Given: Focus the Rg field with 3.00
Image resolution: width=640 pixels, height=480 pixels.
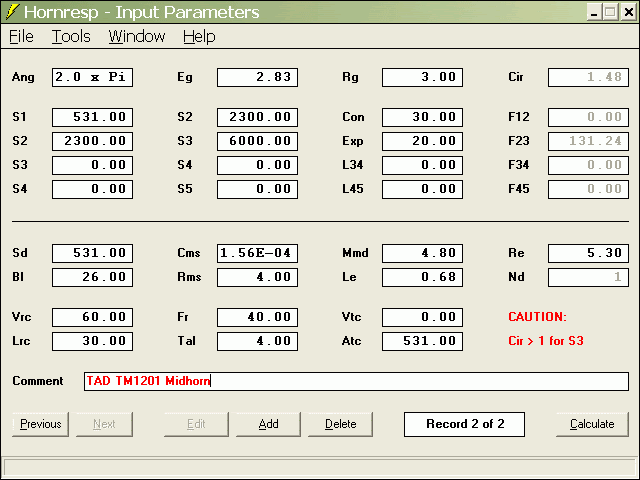Looking at the screenshot, I should [x=422, y=77].
